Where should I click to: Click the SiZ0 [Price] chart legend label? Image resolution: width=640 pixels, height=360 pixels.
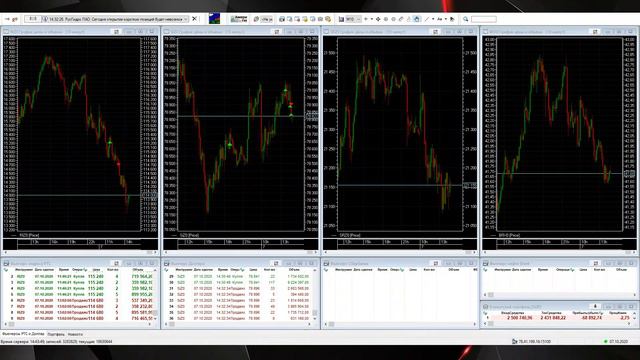[x=189, y=236]
